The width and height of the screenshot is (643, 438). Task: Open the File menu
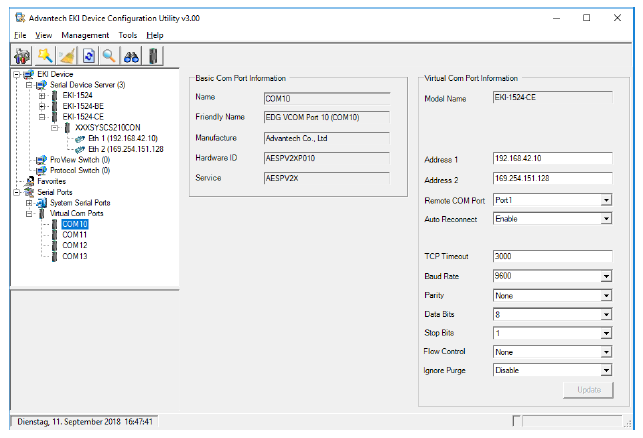[x=20, y=35]
